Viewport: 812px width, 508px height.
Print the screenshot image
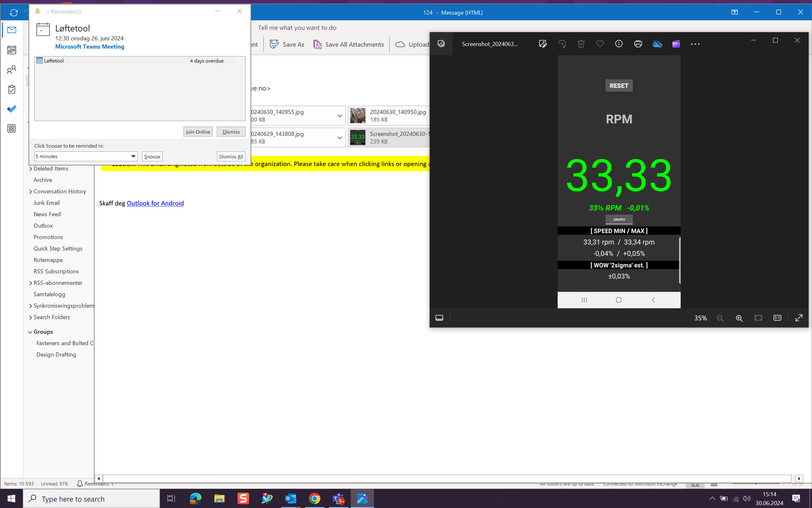pos(638,44)
